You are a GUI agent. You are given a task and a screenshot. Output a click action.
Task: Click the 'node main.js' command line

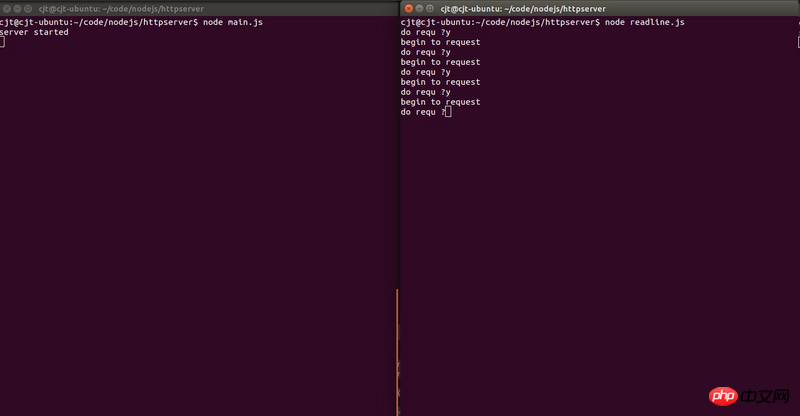click(x=131, y=22)
